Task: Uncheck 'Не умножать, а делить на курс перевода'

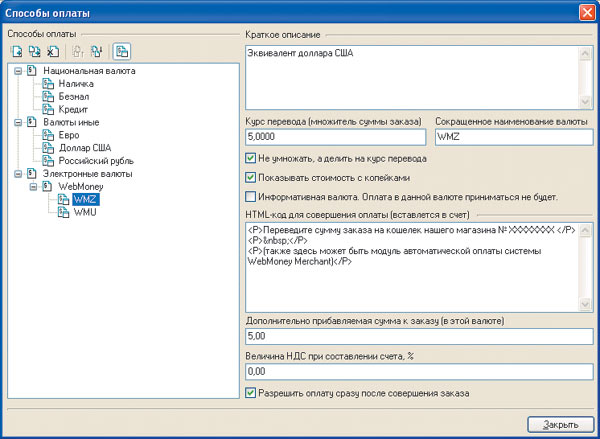Action: coord(250,158)
